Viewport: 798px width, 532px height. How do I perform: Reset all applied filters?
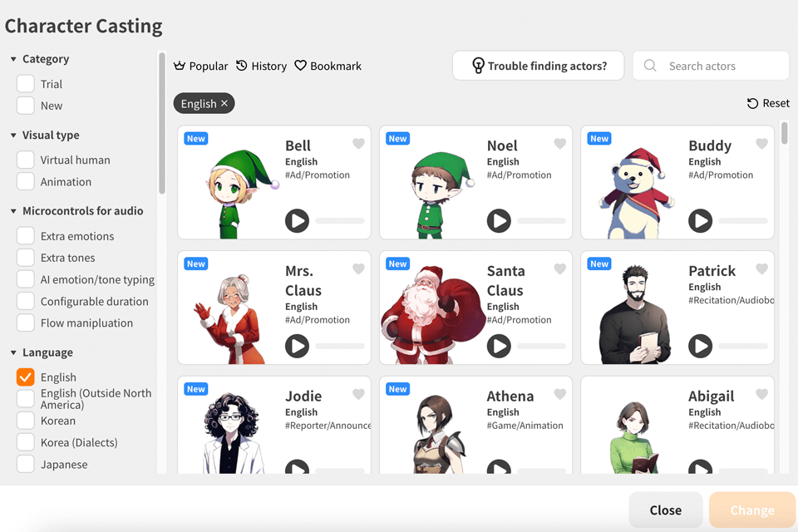tap(768, 103)
